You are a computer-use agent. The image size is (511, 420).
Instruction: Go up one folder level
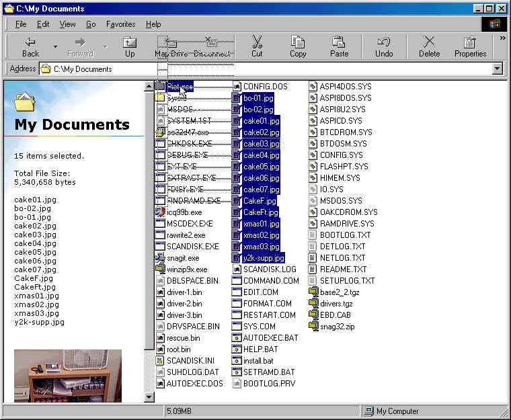coord(130,46)
